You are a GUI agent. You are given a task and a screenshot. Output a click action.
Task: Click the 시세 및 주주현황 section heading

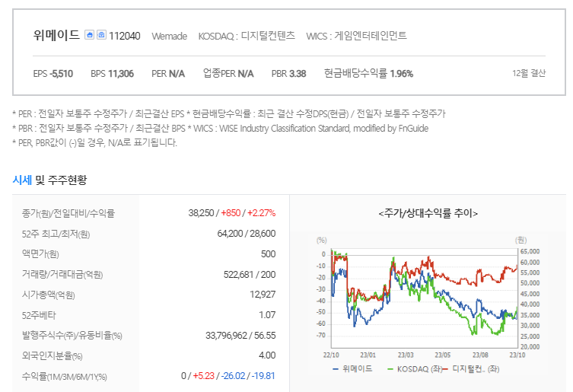(49, 180)
